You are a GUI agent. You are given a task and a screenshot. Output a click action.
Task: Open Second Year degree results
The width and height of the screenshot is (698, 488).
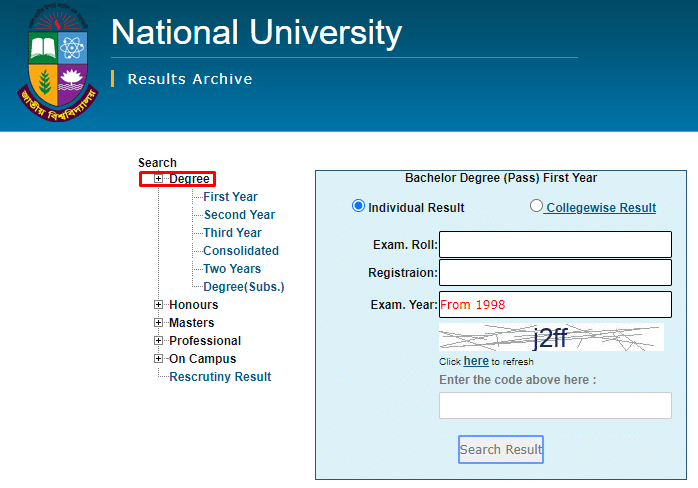(239, 215)
